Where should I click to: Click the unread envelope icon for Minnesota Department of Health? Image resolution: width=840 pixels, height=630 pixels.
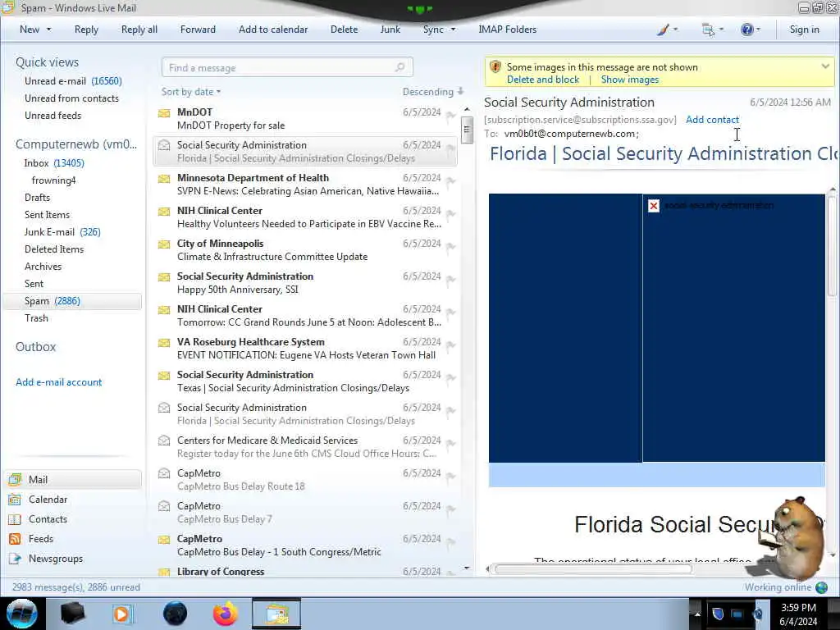point(164,178)
